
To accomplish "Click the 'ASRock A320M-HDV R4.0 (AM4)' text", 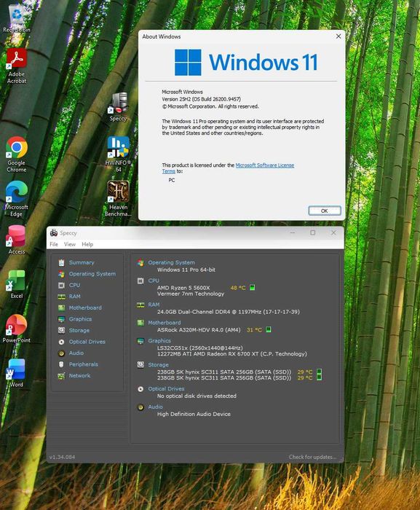I will coord(199,330).
